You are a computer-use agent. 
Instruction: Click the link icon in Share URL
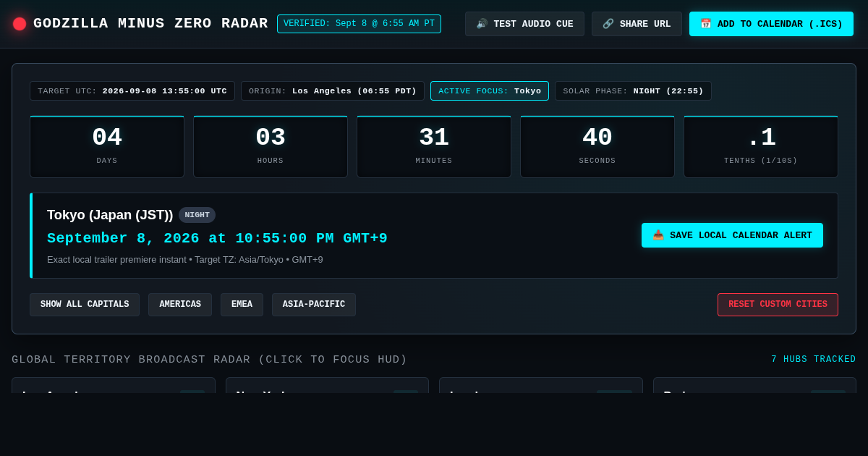(608, 24)
